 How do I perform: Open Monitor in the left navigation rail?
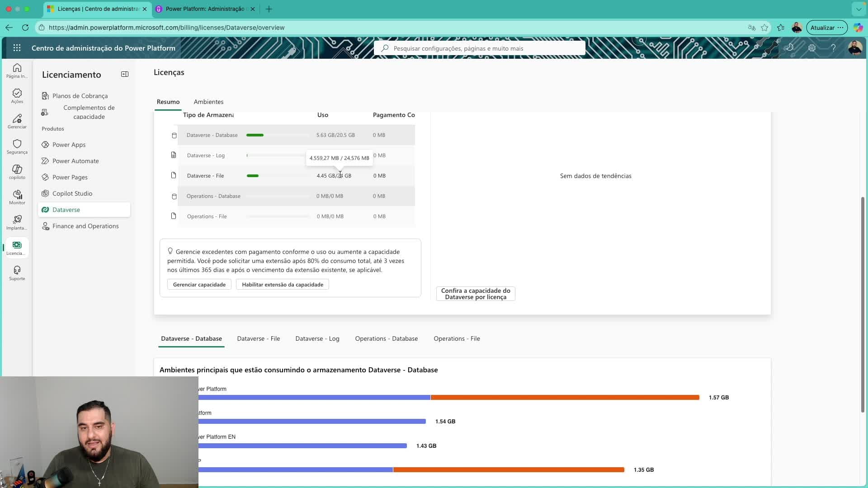click(17, 197)
